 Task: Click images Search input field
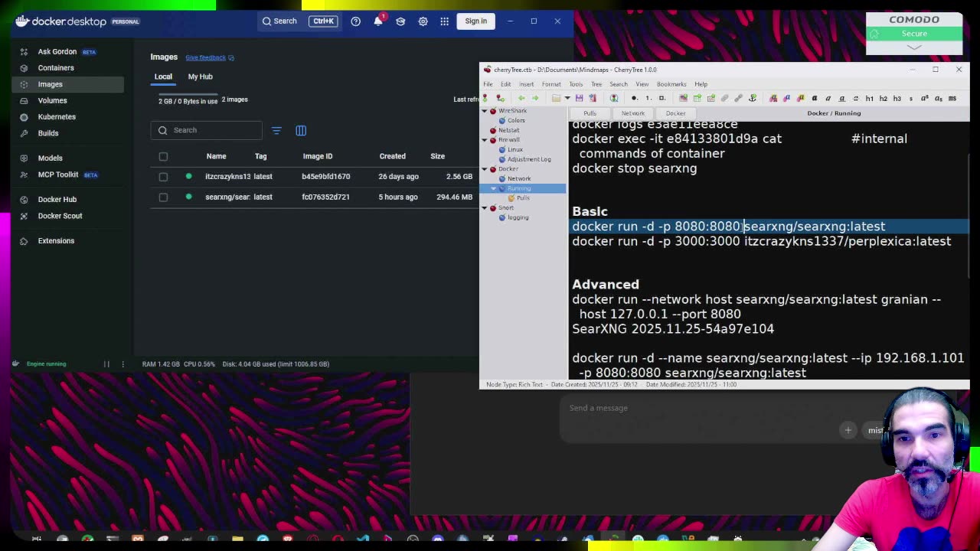point(207,130)
